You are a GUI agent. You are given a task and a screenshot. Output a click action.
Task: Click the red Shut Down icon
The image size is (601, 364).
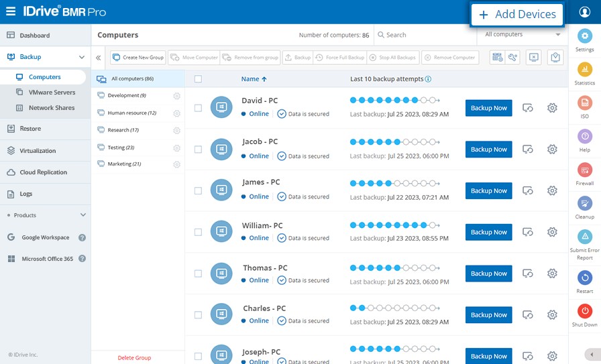tap(584, 311)
